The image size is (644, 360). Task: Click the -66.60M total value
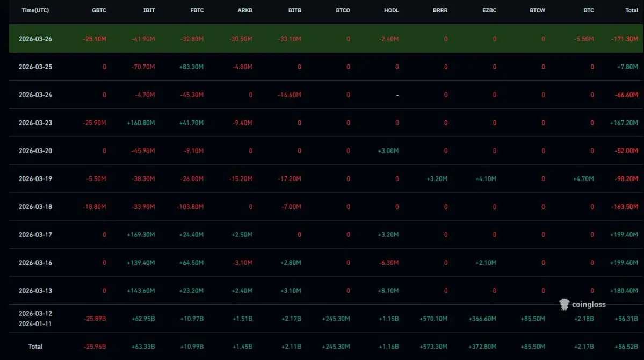click(626, 95)
